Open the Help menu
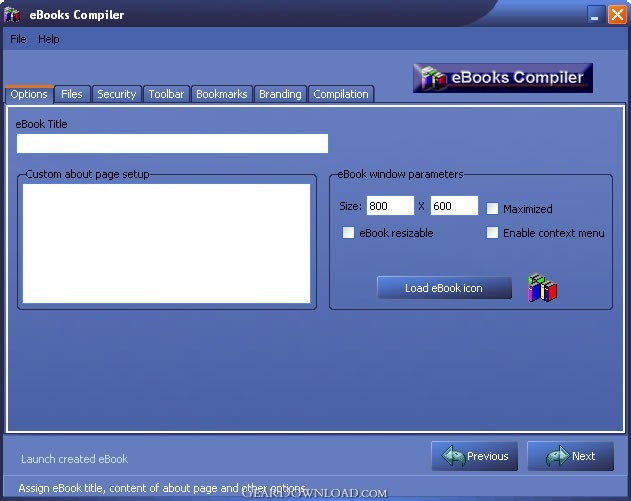The height and width of the screenshot is (501, 631). [x=49, y=39]
